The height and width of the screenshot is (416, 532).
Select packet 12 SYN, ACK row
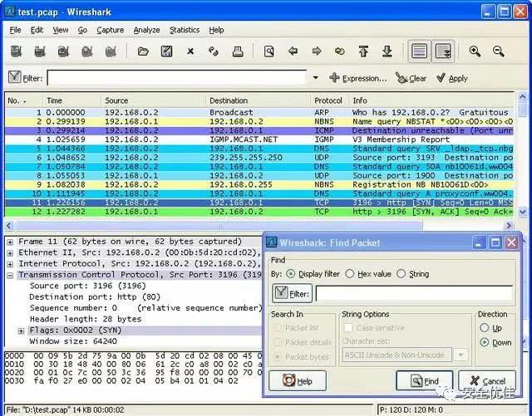(259, 212)
